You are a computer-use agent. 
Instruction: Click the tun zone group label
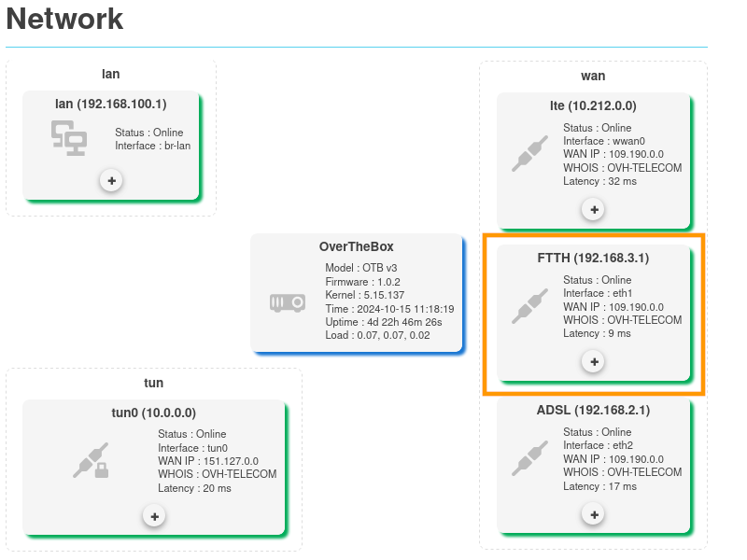point(154,383)
